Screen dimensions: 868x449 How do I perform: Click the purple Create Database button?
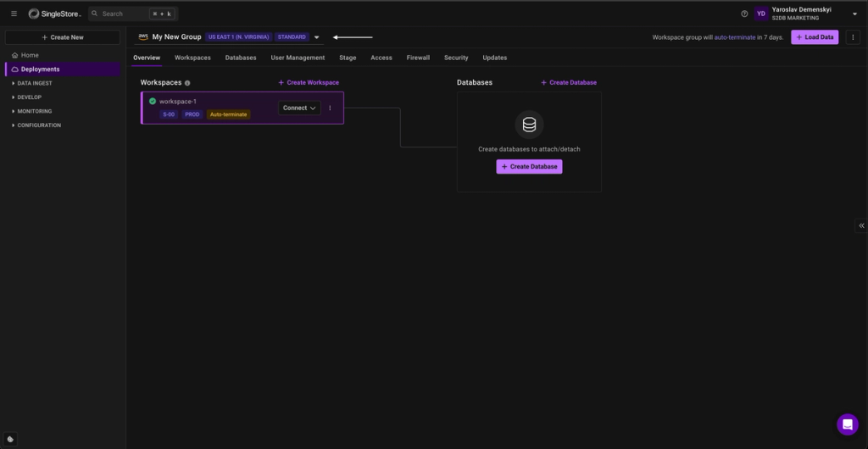[x=529, y=166]
